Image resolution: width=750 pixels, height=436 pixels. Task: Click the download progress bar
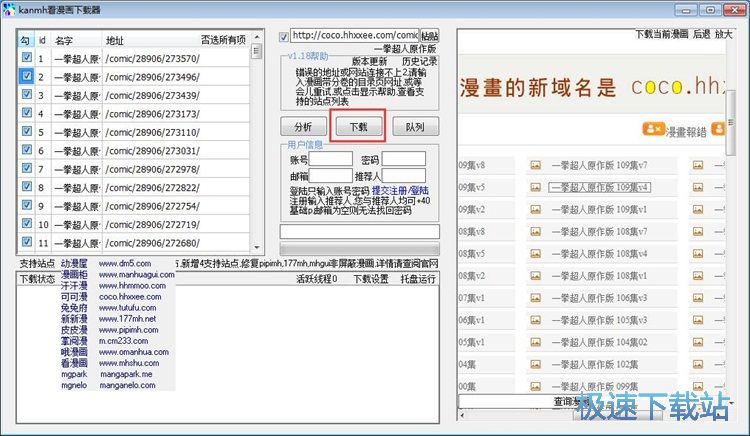pos(360,249)
